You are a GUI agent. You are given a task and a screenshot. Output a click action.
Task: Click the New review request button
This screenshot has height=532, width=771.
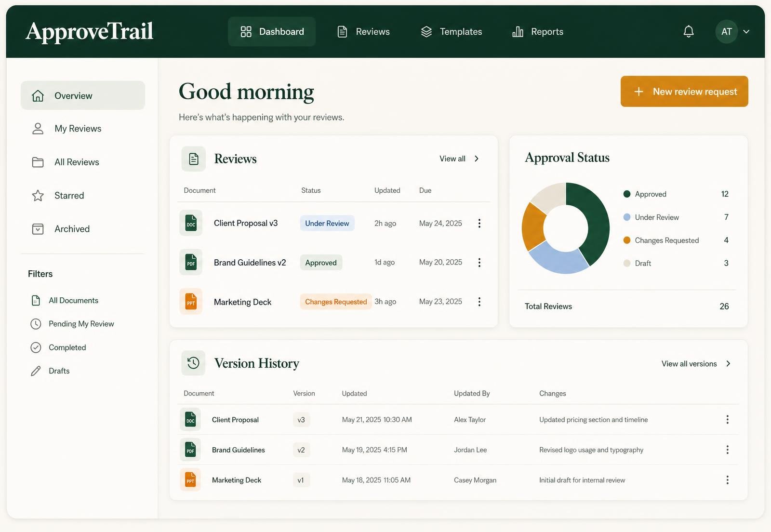tap(684, 92)
